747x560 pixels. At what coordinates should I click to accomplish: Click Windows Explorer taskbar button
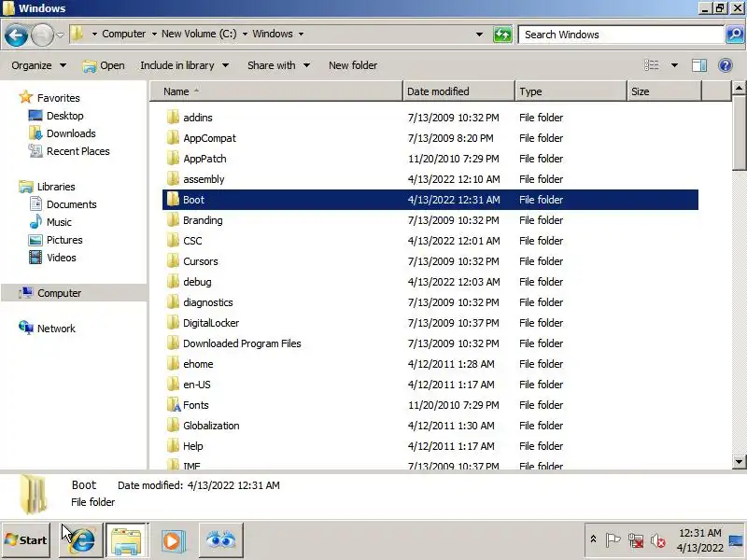click(x=126, y=540)
